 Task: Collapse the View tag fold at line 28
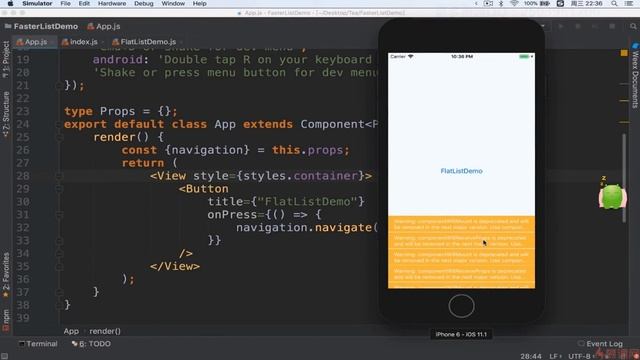59,176
